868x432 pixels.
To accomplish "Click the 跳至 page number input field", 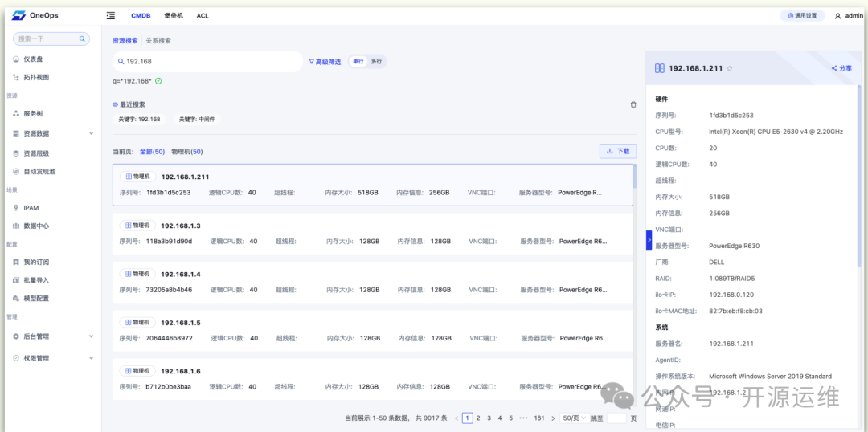I will click(x=616, y=418).
